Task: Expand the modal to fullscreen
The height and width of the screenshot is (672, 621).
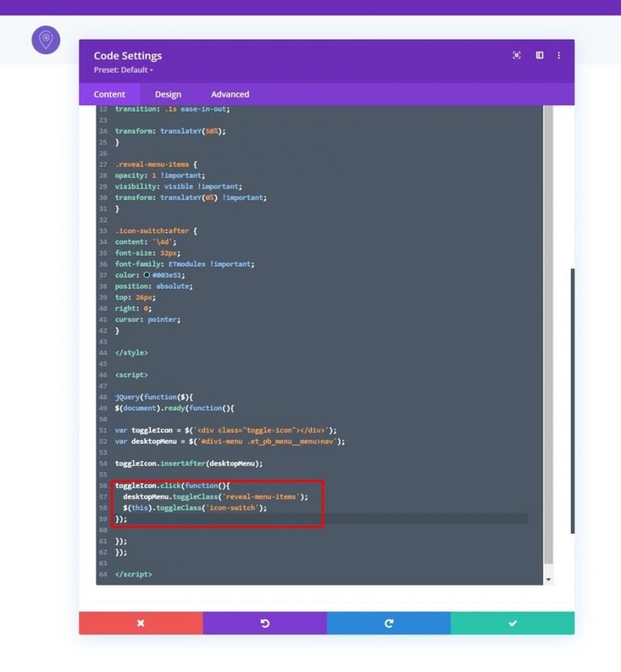Action: pyautogui.click(x=517, y=55)
